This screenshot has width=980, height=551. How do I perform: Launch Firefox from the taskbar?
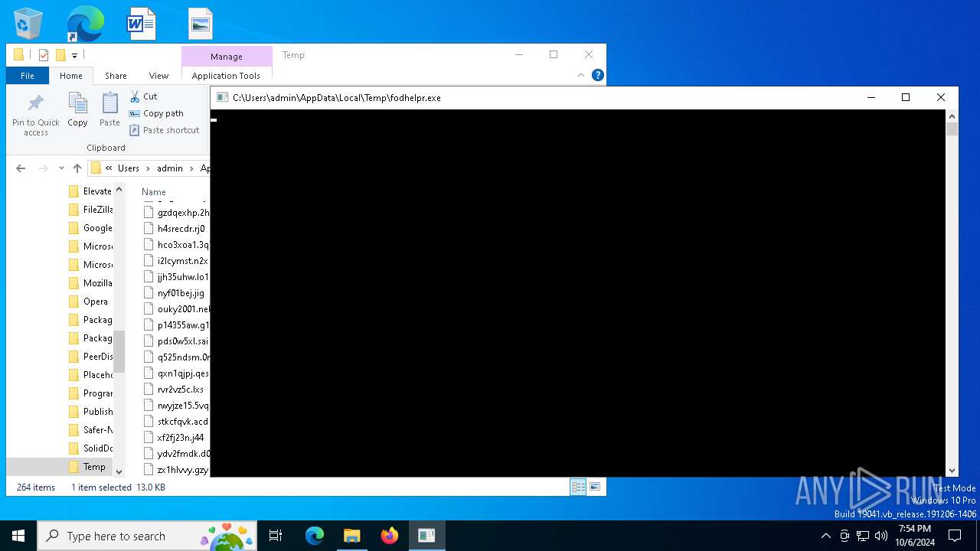(x=389, y=536)
